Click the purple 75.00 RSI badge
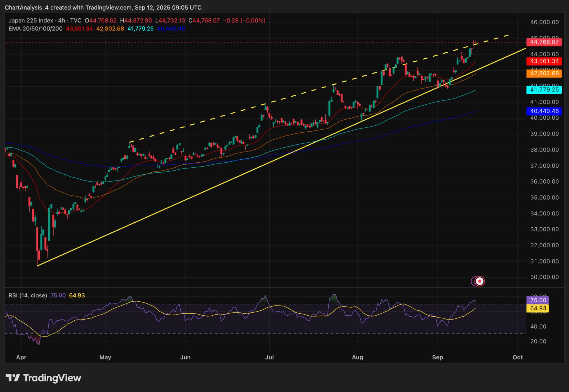The width and height of the screenshot is (569, 392). point(537,300)
